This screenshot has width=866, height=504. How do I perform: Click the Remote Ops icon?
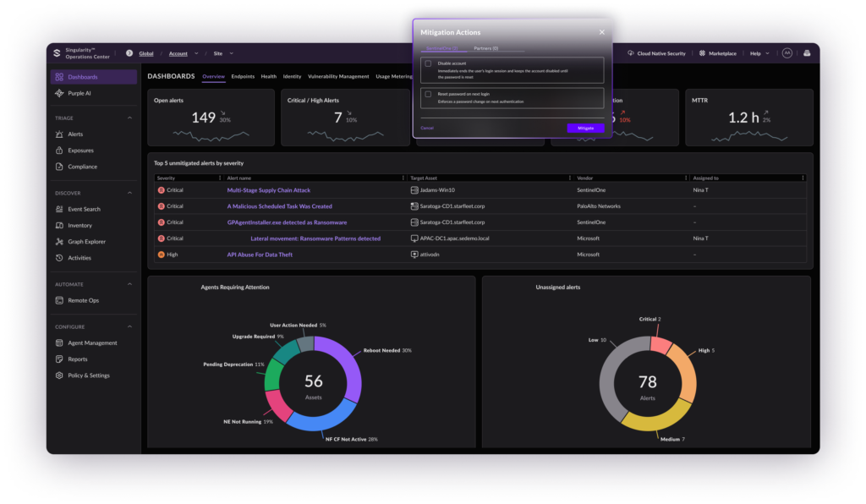pyautogui.click(x=60, y=300)
